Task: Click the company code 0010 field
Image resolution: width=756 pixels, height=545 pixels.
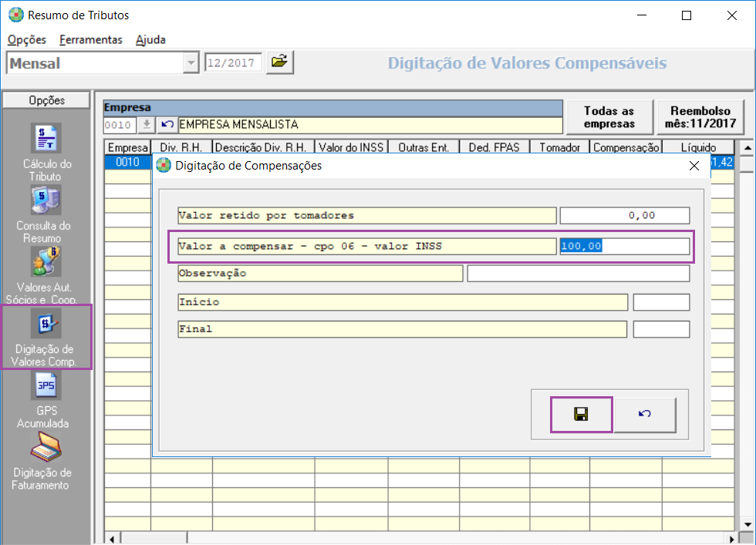Action: pyautogui.click(x=120, y=125)
